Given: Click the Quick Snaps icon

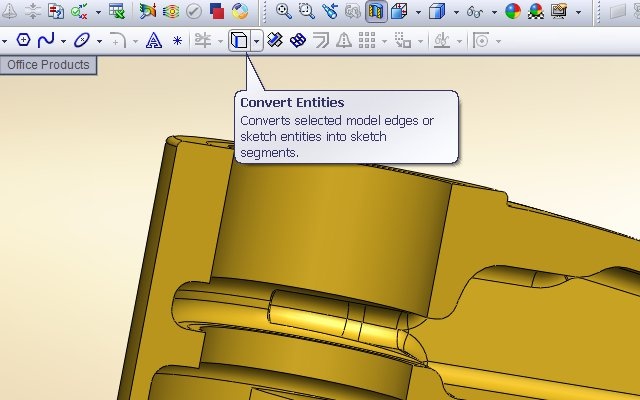Looking at the screenshot, I should tap(481, 41).
